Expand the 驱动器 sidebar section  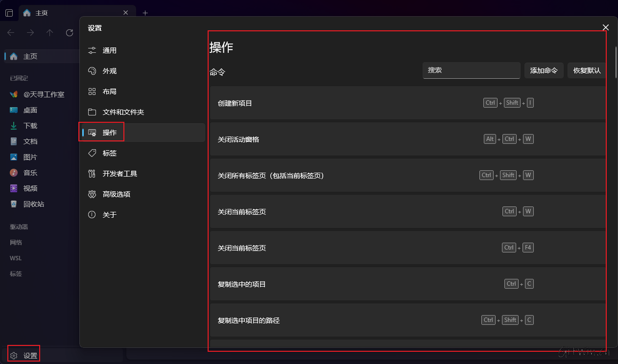[19, 227]
